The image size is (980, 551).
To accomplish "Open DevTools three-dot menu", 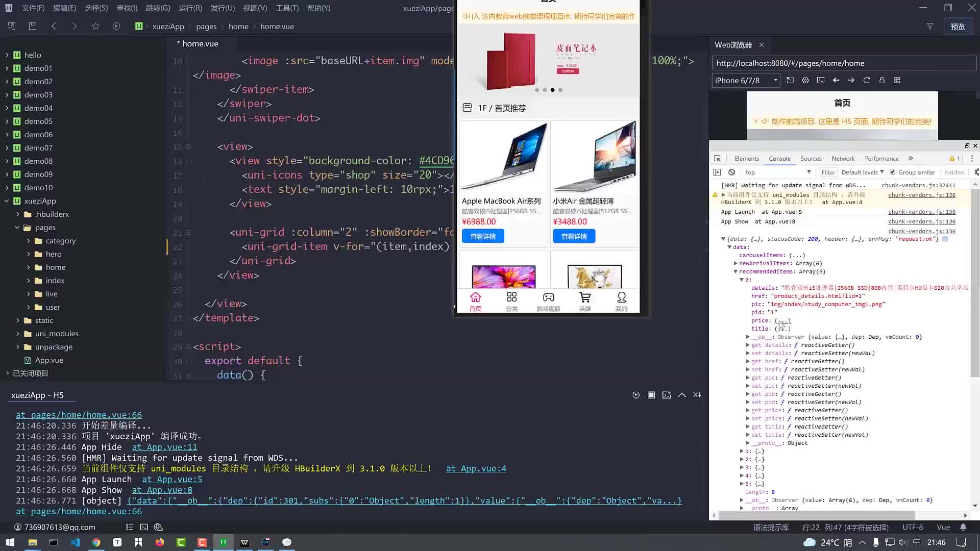I will point(972,159).
